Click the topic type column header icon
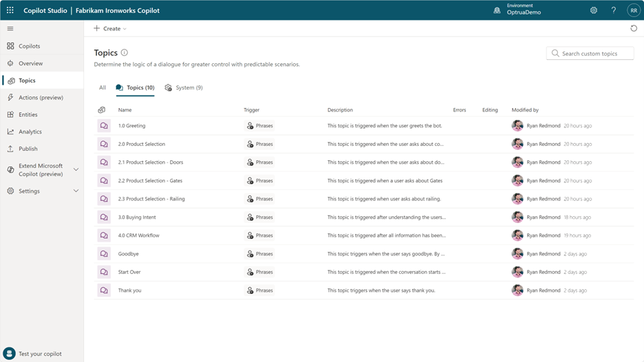 (101, 109)
